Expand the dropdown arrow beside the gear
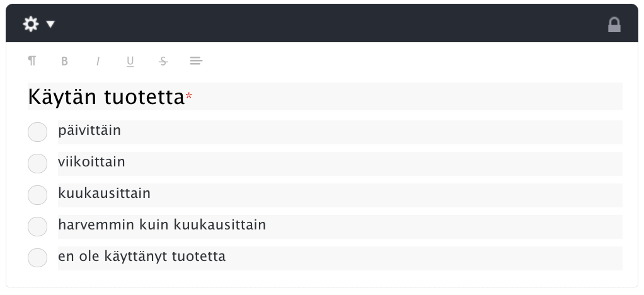This screenshot has width=644, height=295. (50, 24)
